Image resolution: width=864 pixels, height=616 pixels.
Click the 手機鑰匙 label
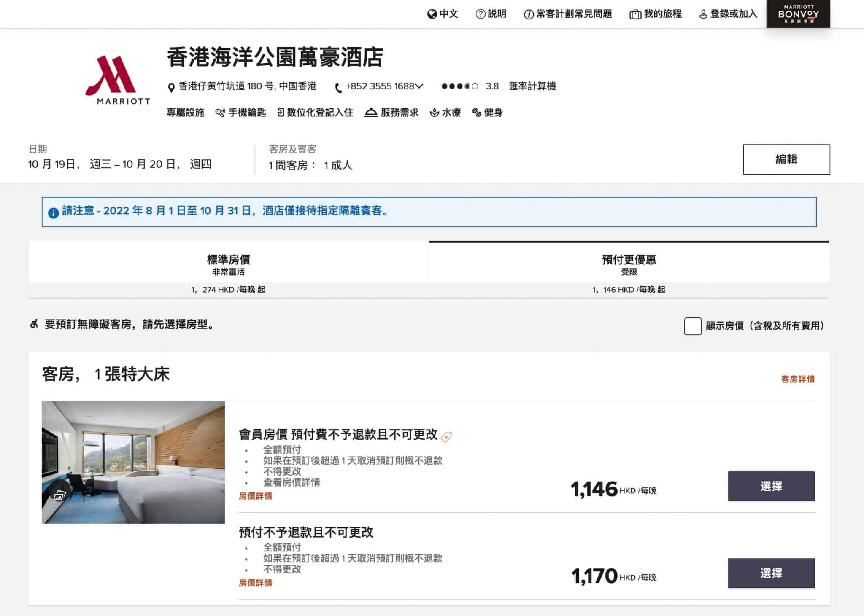pyautogui.click(x=247, y=113)
